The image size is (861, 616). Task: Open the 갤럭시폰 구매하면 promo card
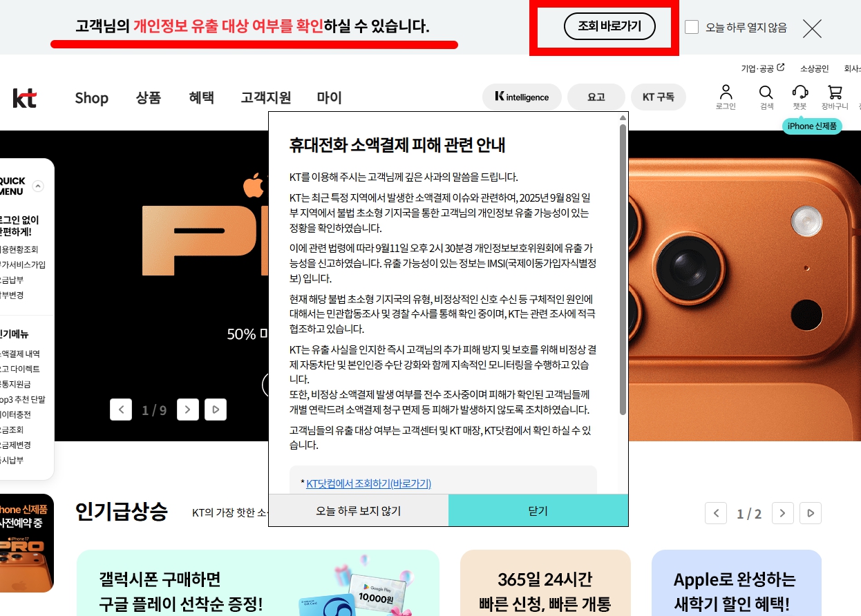pyautogui.click(x=258, y=583)
